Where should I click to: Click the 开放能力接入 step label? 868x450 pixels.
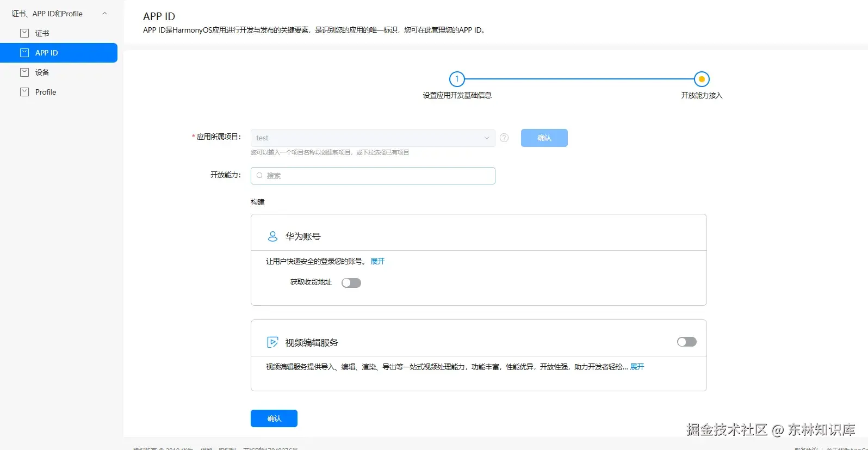coord(702,95)
